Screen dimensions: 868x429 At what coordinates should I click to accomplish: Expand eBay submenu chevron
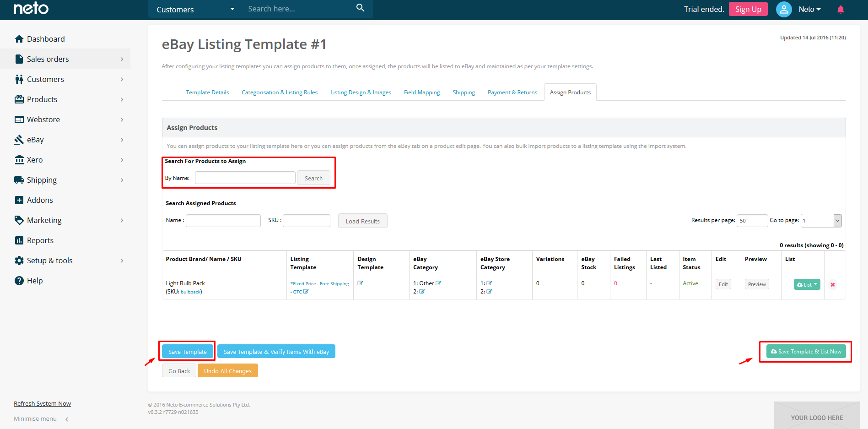pyautogui.click(x=122, y=140)
